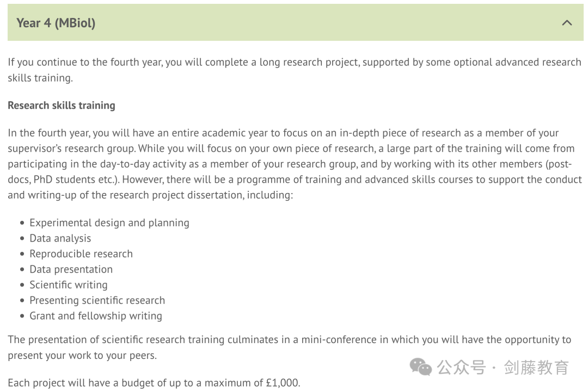Click the WeChat logo icon in watermark
Screen dimensions: 588x391
tap(420, 367)
